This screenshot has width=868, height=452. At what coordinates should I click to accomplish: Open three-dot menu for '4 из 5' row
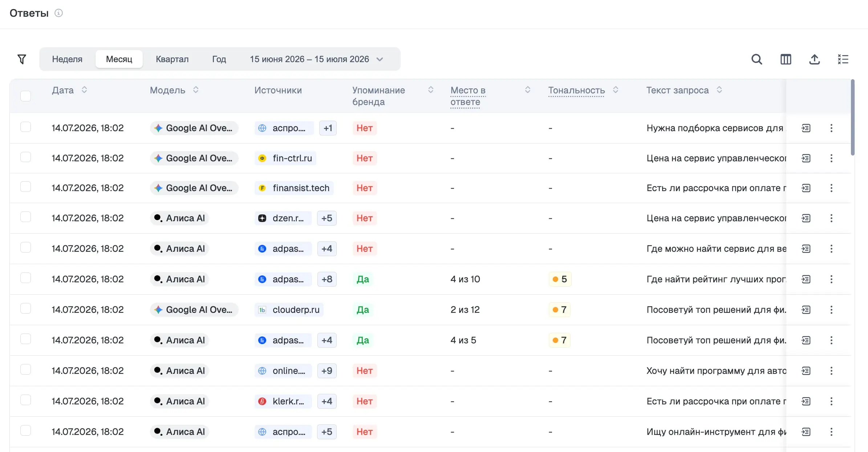pos(831,340)
